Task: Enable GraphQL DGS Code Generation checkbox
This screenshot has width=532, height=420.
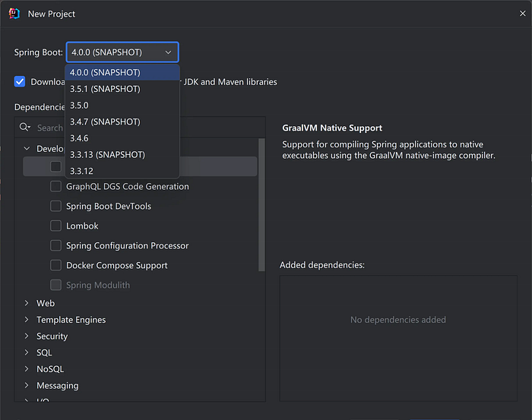Action: pyautogui.click(x=55, y=186)
